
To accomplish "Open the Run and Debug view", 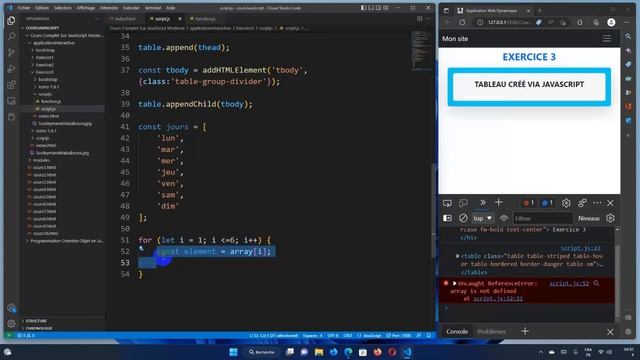I will coord(11,69).
